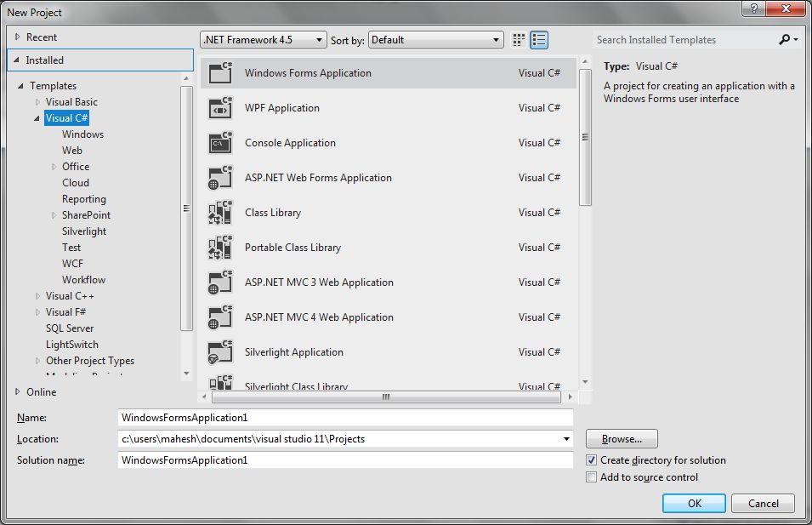The width and height of the screenshot is (812, 525).
Task: Click the search magnifier icon
Action: pos(785,39)
